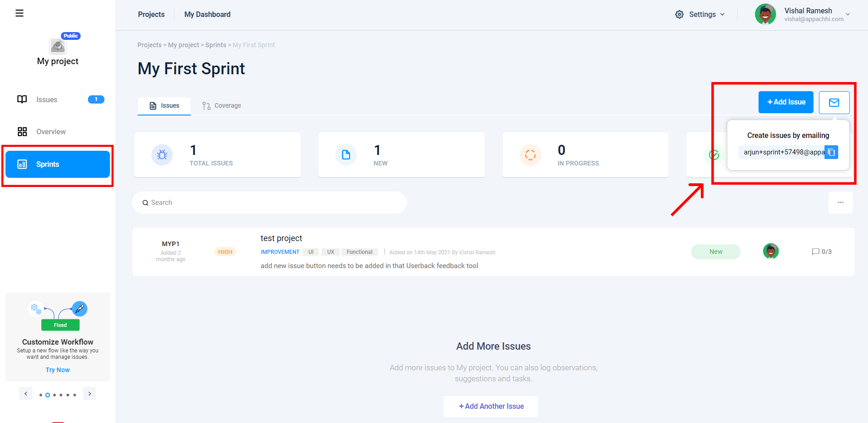
Task: Open Issues in the sidebar
Action: point(47,99)
